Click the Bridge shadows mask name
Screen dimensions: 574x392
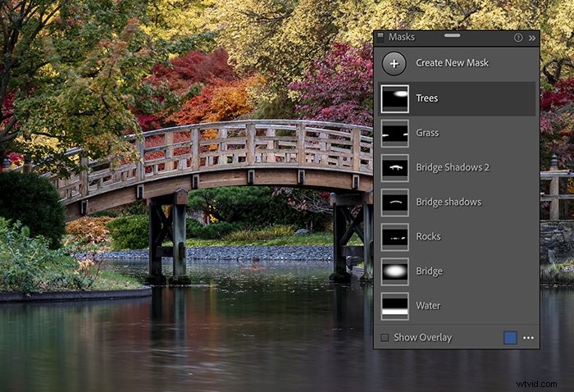(x=449, y=202)
